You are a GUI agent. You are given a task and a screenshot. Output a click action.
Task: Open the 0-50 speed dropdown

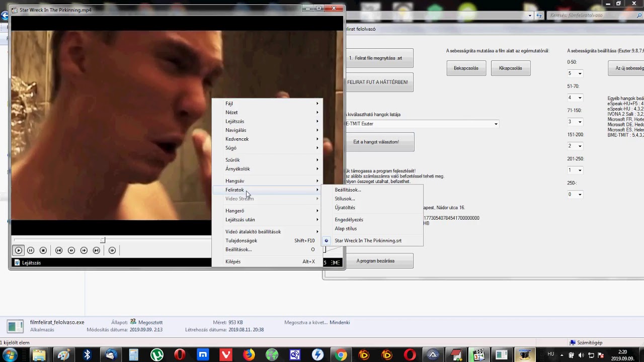(580, 74)
